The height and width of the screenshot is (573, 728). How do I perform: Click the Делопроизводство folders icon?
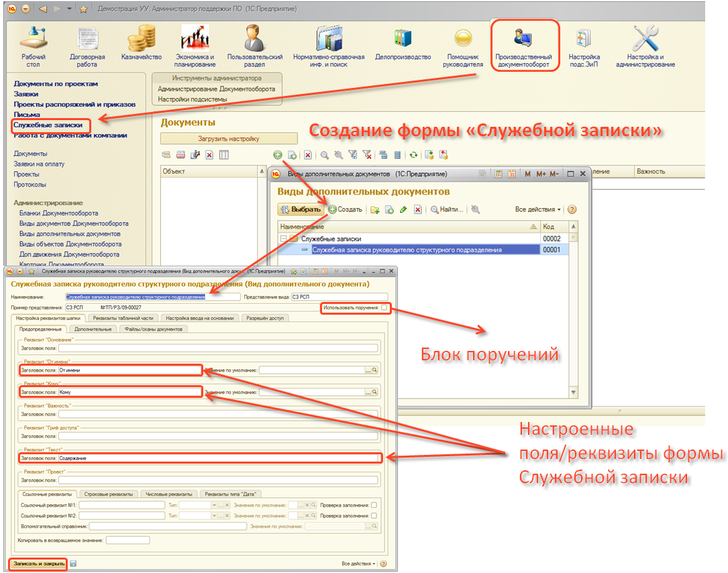point(403,39)
